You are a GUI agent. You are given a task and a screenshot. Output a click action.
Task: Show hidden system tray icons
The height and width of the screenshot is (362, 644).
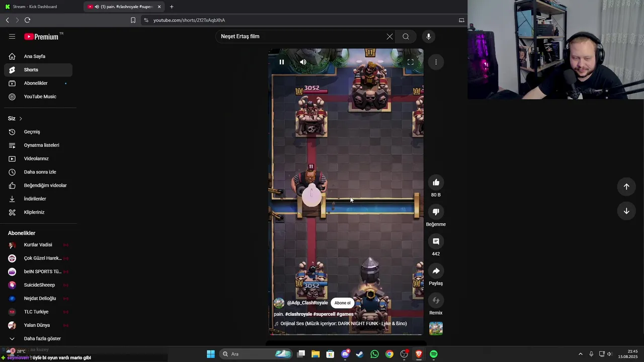[x=580, y=354]
